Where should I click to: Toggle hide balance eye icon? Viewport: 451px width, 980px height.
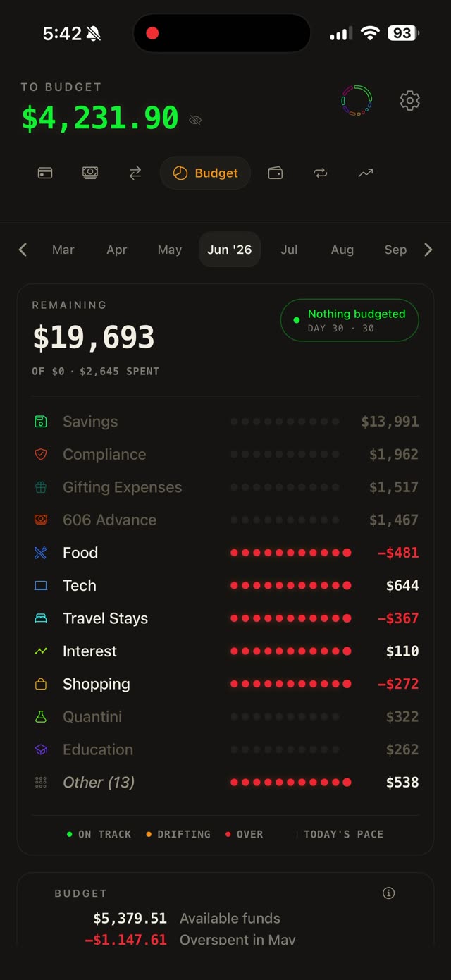[195, 120]
